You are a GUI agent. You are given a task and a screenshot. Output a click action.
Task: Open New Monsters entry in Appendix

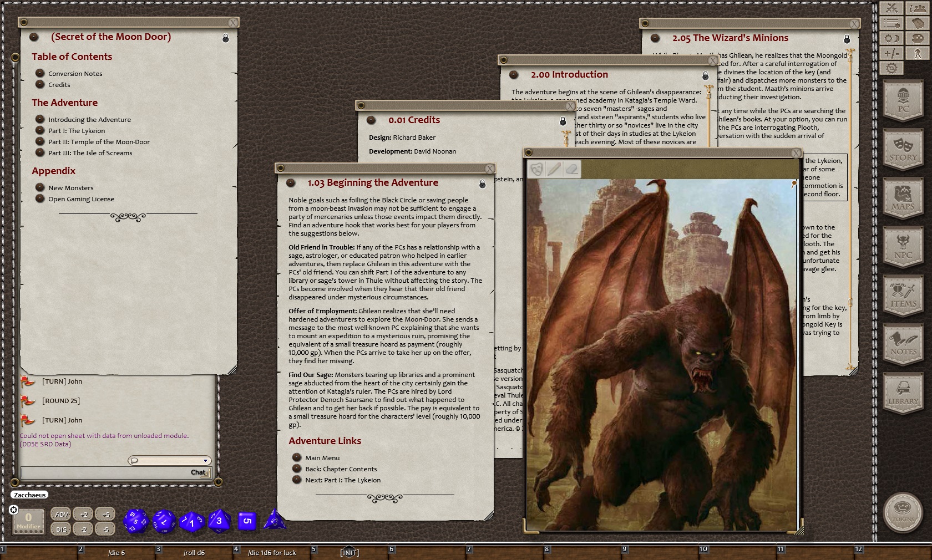click(x=70, y=188)
